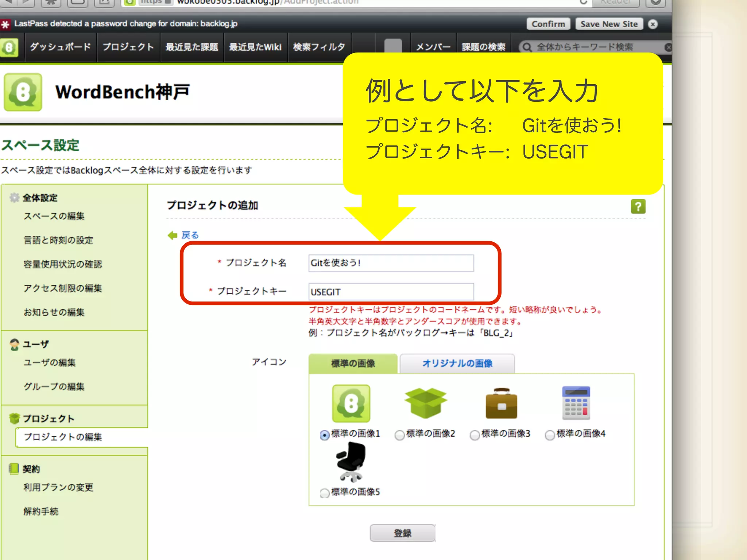Click the briefcase icon image

coord(501,404)
